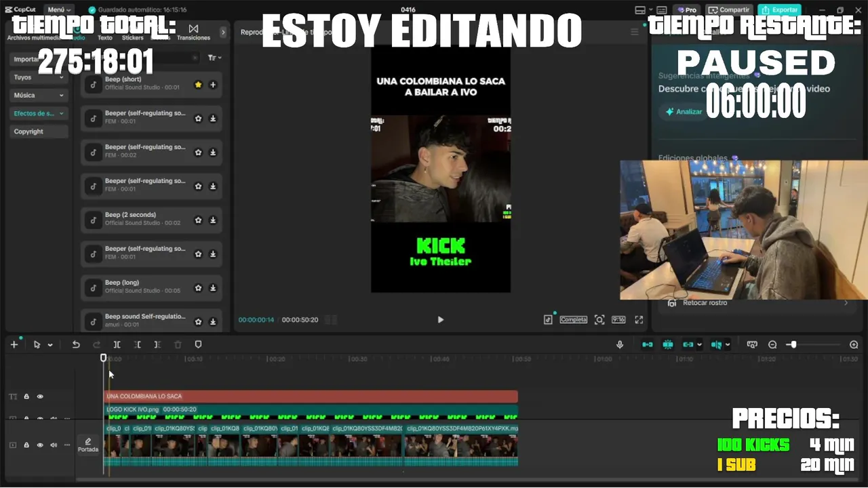Click the trash delete icon in timeline toolbar

pyautogui.click(x=178, y=344)
